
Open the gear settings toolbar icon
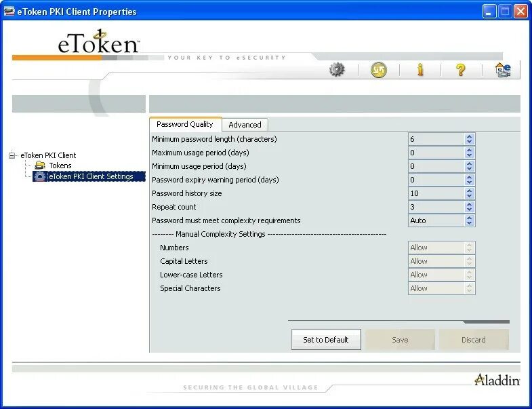click(337, 70)
